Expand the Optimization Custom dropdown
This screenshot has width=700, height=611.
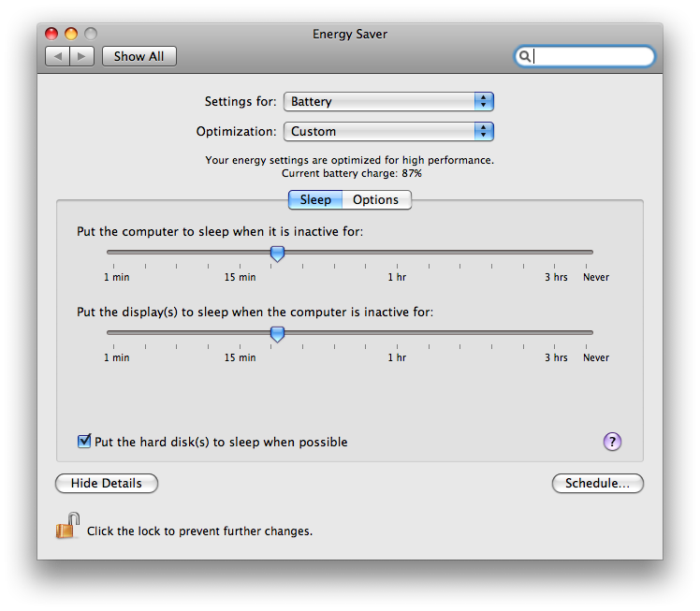(388, 131)
